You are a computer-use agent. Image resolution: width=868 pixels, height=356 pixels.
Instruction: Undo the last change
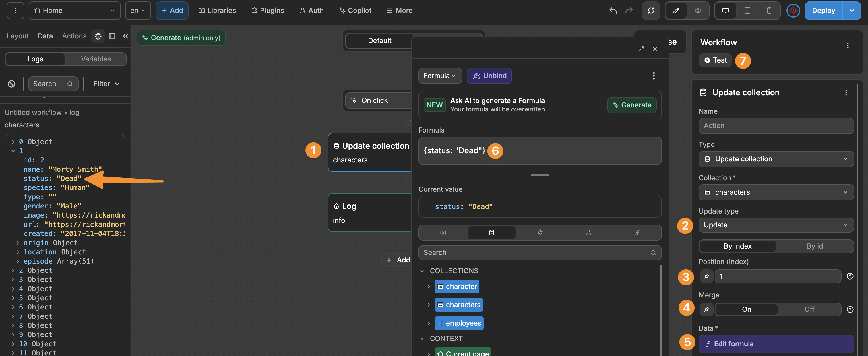[x=612, y=10]
